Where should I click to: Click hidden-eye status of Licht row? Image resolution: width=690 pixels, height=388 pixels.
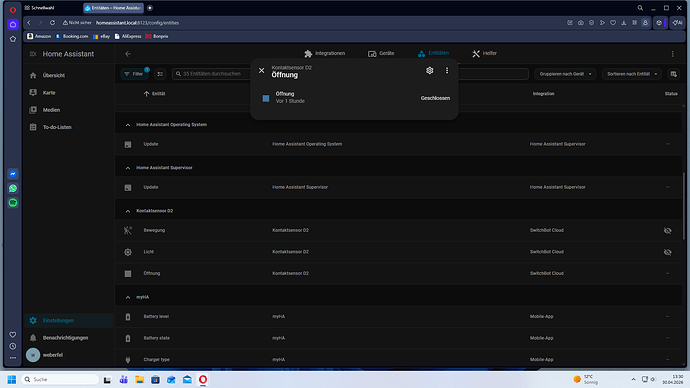pos(668,252)
